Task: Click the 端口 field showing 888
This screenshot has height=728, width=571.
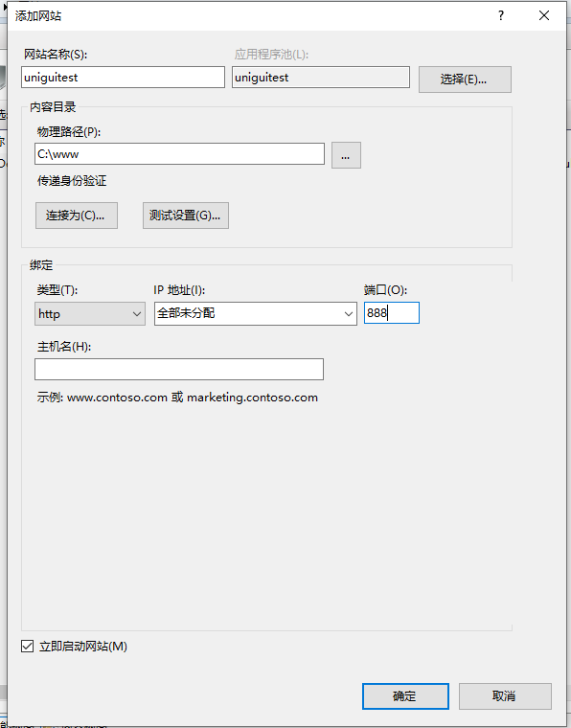Action: point(391,313)
